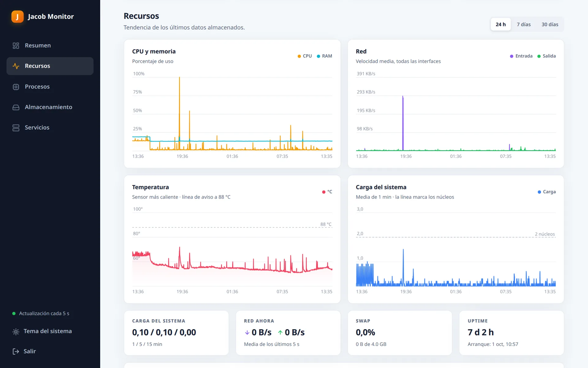588x368 pixels.
Task: Open the Servicios page
Action: (x=50, y=128)
